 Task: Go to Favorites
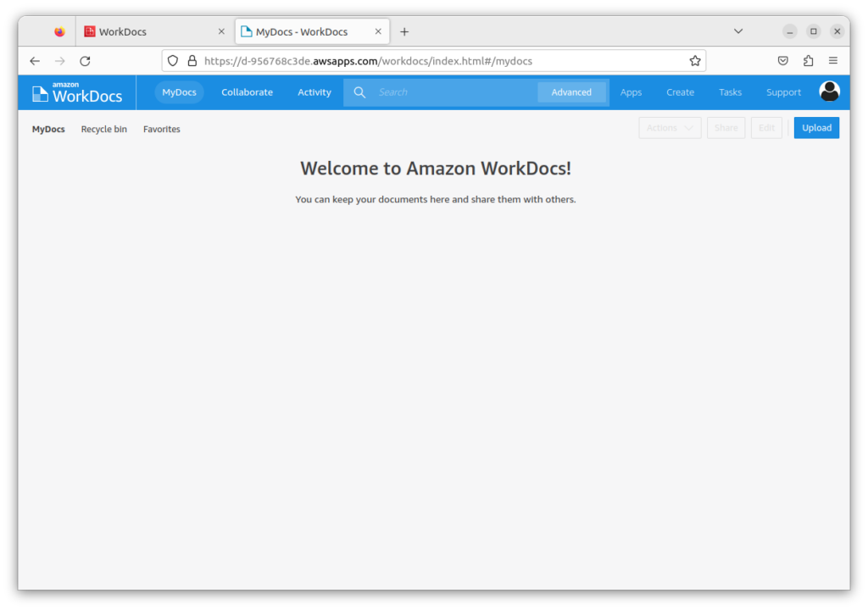point(161,129)
